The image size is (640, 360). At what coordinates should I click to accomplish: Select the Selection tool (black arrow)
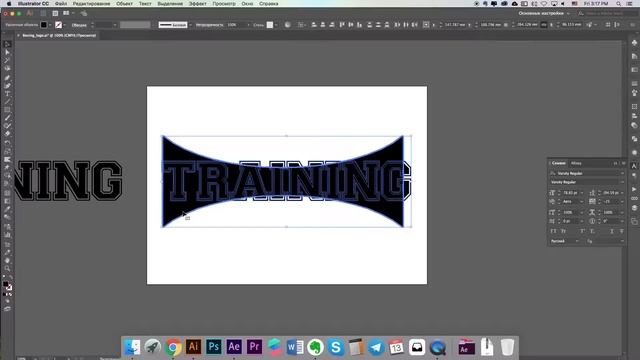[x=7, y=44]
